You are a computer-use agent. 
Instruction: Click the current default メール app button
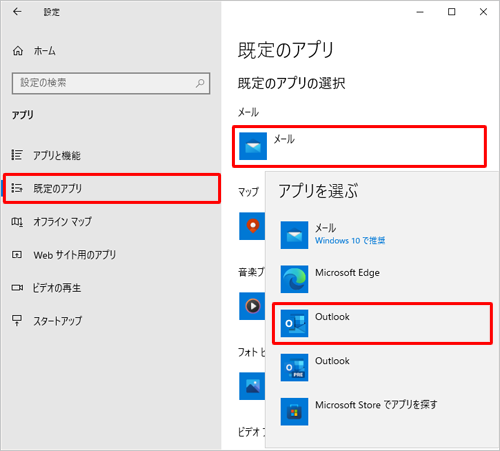[359, 146]
